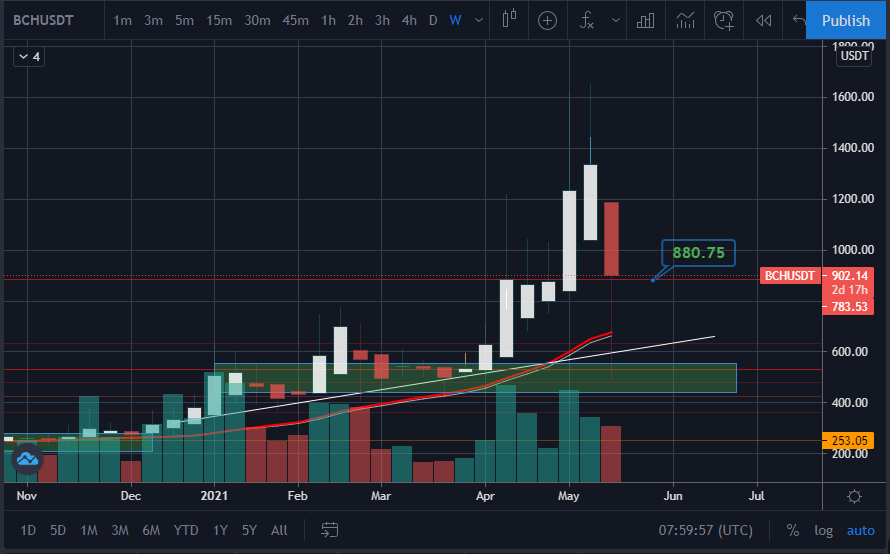Open the strategy templates chart icon
890x554 pixels.
point(685,21)
